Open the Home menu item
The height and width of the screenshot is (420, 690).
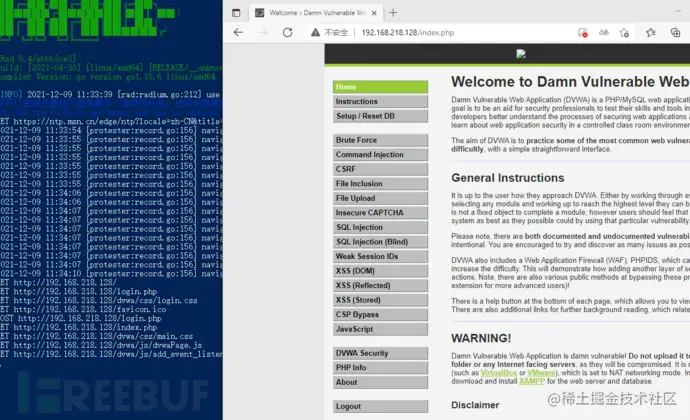pyautogui.click(x=380, y=87)
